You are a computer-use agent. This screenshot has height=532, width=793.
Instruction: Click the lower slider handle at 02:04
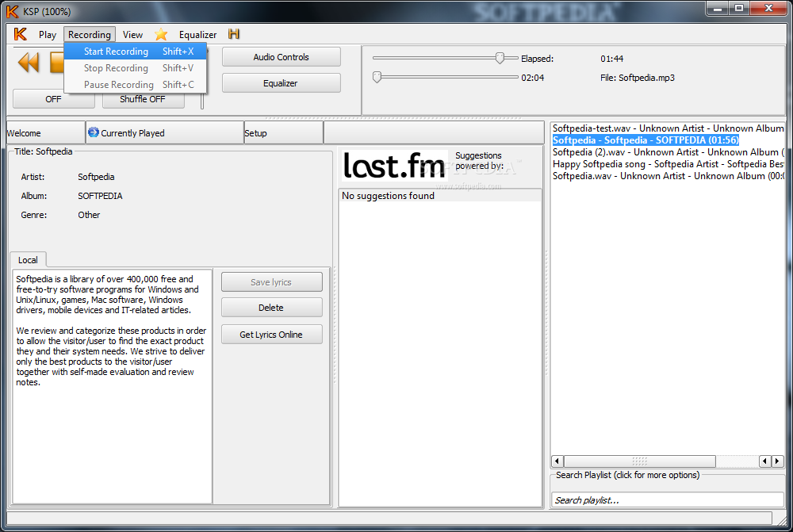[377, 77]
